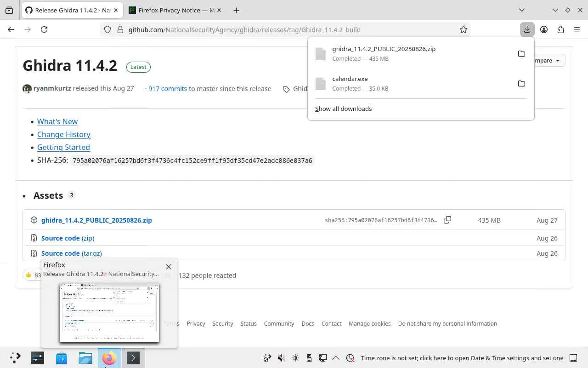Open the Docs footer link

pos(308,323)
